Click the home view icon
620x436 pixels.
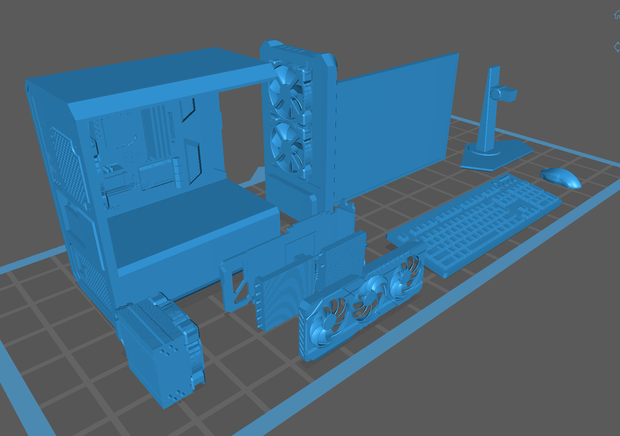[x=617, y=15]
